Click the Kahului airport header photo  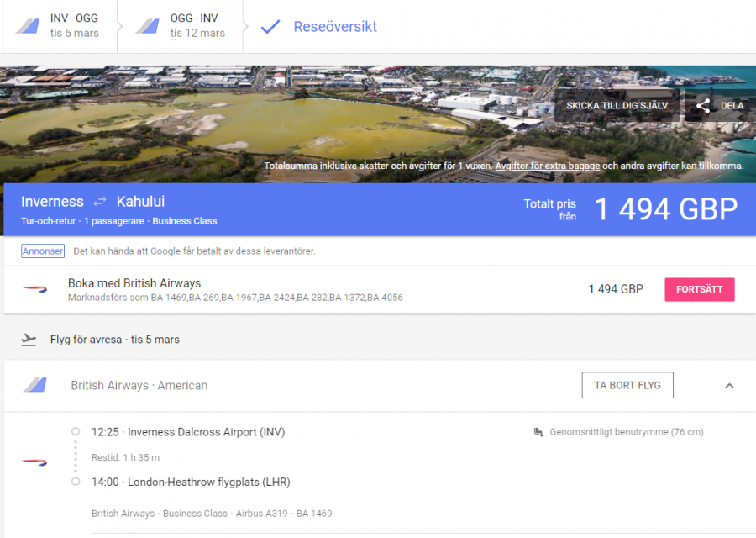point(252,118)
